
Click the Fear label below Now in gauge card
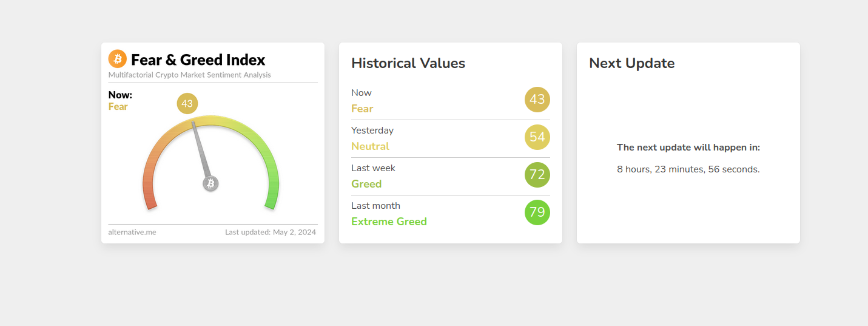pyautogui.click(x=118, y=107)
